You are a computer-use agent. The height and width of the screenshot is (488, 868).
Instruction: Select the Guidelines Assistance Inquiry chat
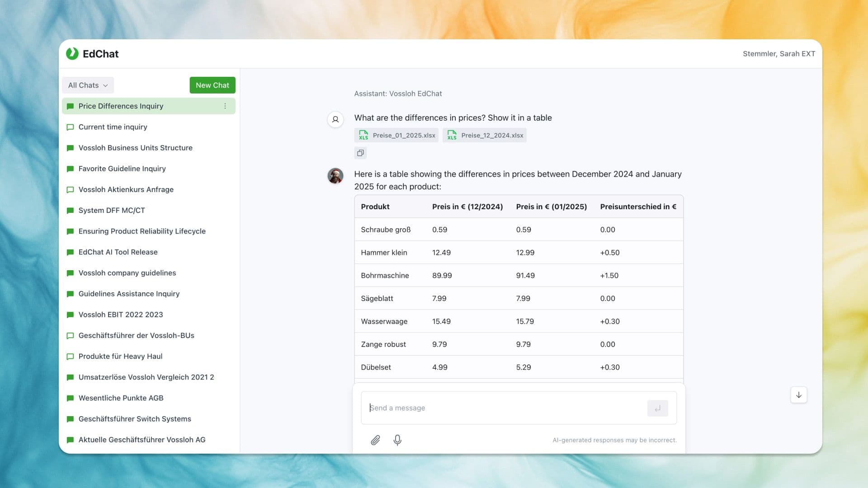(129, 294)
